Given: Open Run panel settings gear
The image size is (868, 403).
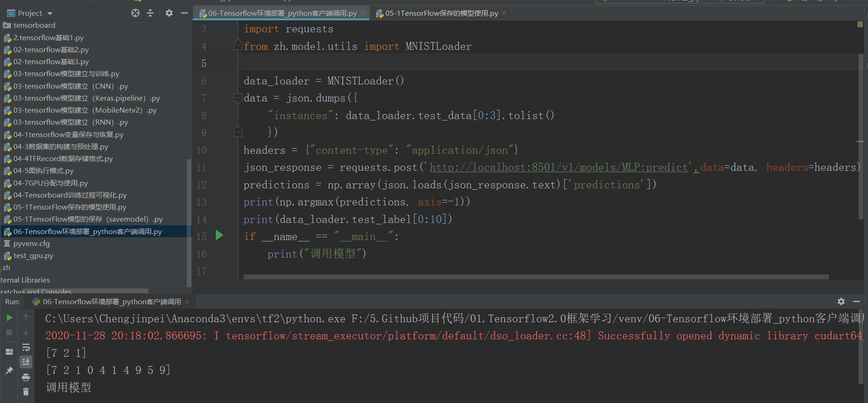Looking at the screenshot, I should point(841,301).
